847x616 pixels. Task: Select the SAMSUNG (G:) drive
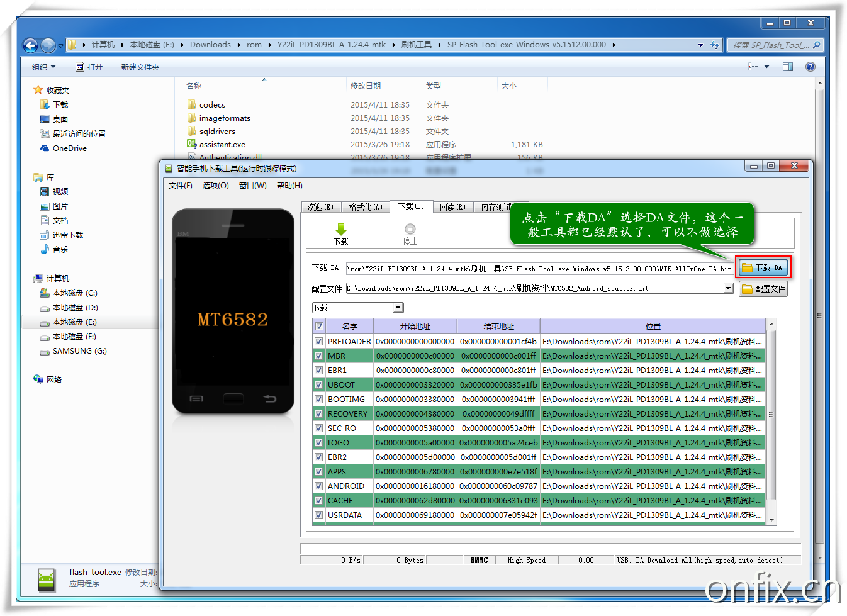click(x=79, y=351)
